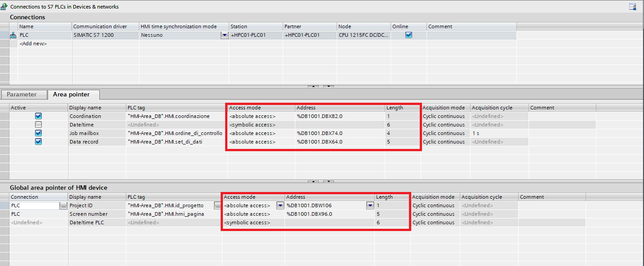Click the Station column header
This screenshot has height=266, width=644.
pos(256,26)
